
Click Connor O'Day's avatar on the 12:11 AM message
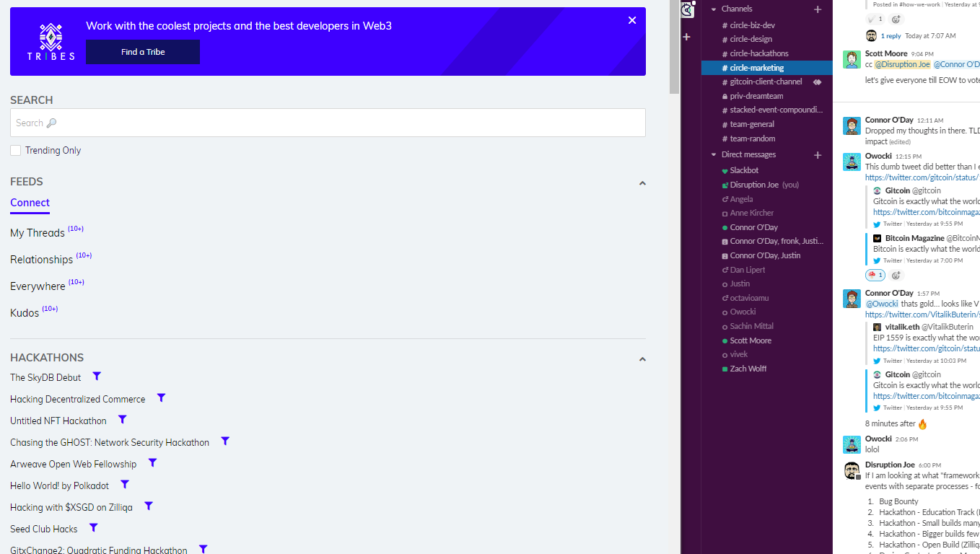852,126
